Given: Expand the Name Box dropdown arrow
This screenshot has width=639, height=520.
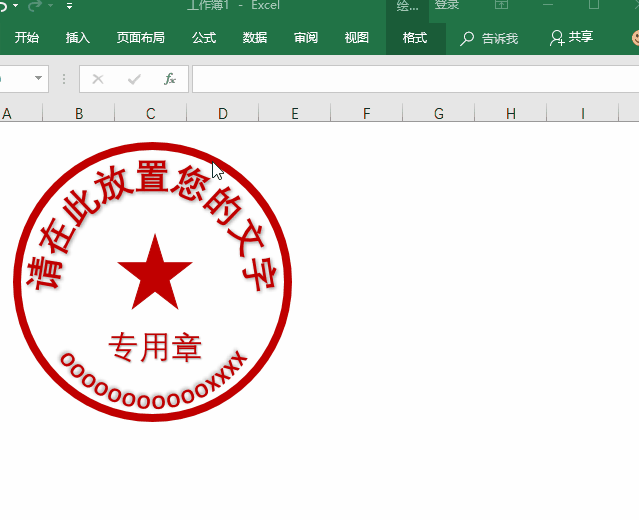Looking at the screenshot, I should [x=38, y=78].
